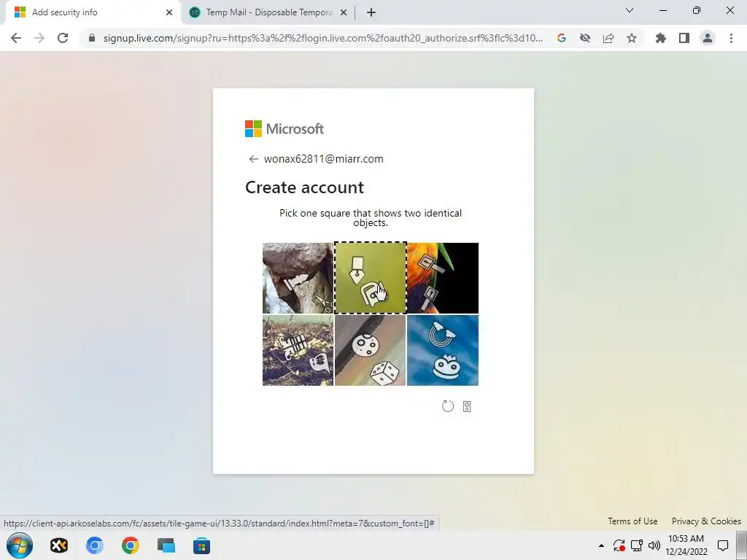
Task: Click the crossed-eye cookies blocked icon
Action: click(584, 38)
